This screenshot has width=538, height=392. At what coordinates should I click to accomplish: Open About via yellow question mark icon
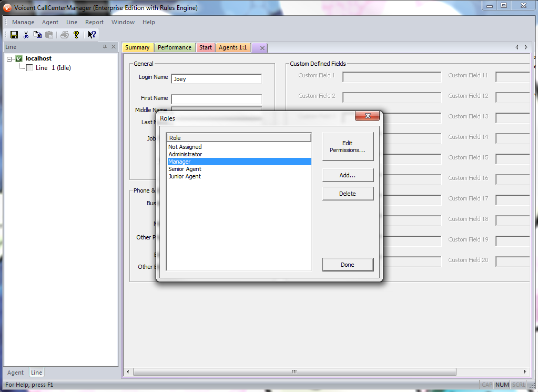coord(76,35)
